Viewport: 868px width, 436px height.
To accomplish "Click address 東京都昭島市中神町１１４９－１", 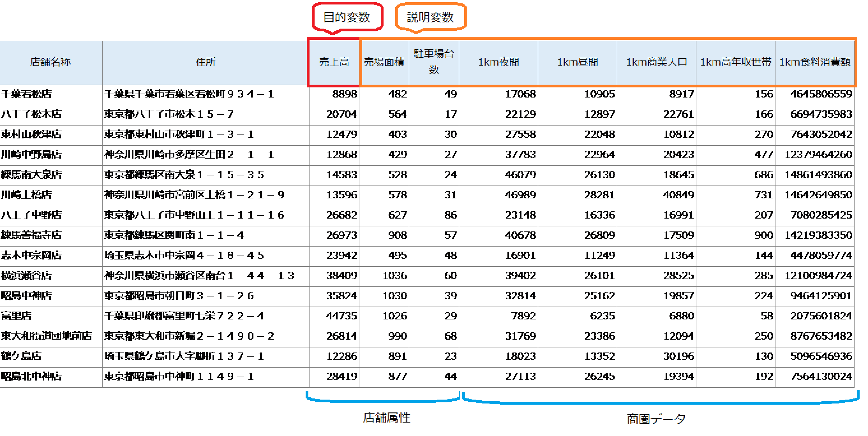I will pos(179,377).
